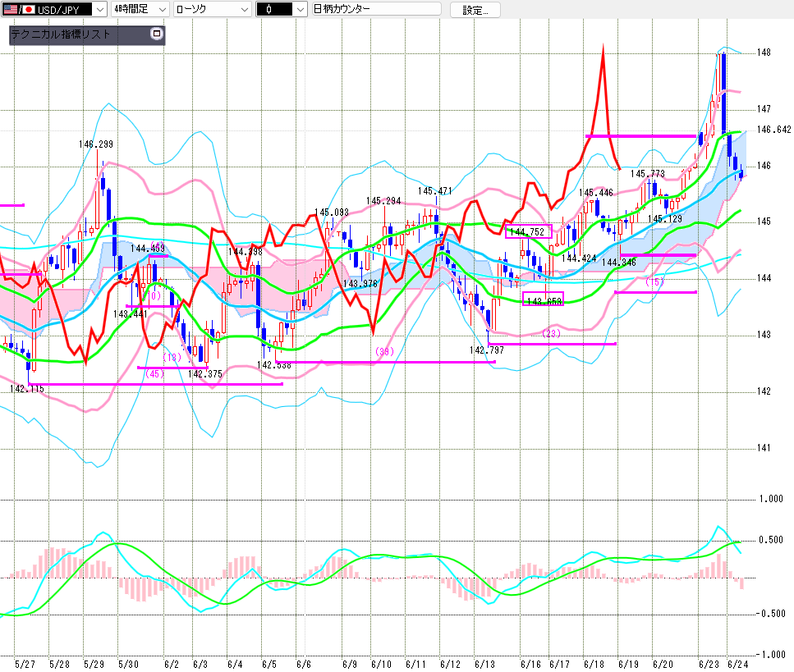Click the 6/9 date axis label

click(350, 664)
